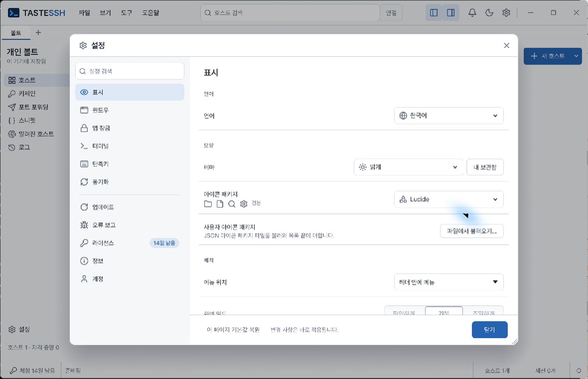Open the 보기 menu
Image resolution: width=588 pixels, height=379 pixels.
click(105, 13)
